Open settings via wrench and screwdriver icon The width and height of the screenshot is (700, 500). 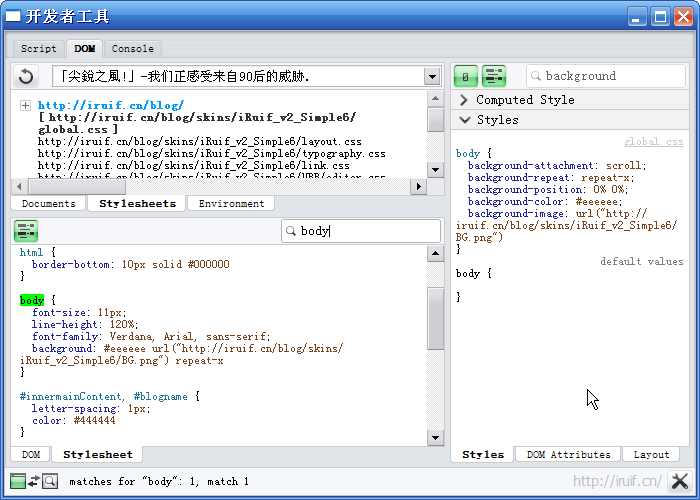pyautogui.click(x=679, y=481)
